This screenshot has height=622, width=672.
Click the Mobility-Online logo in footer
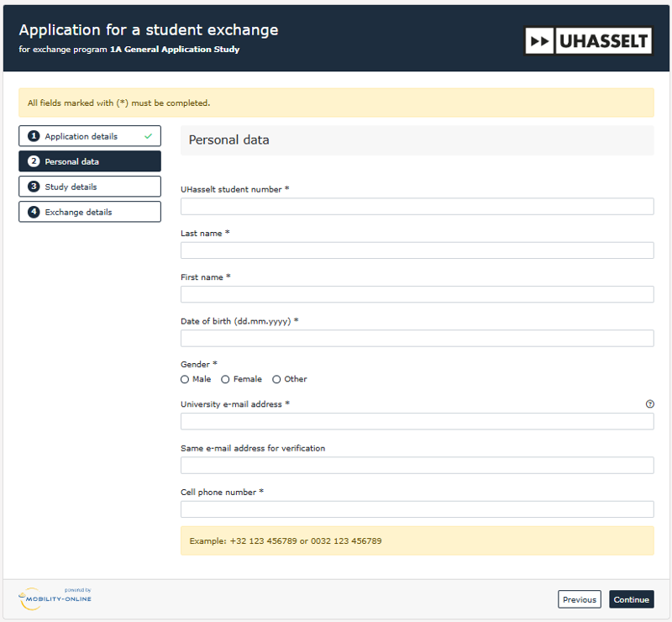click(55, 596)
